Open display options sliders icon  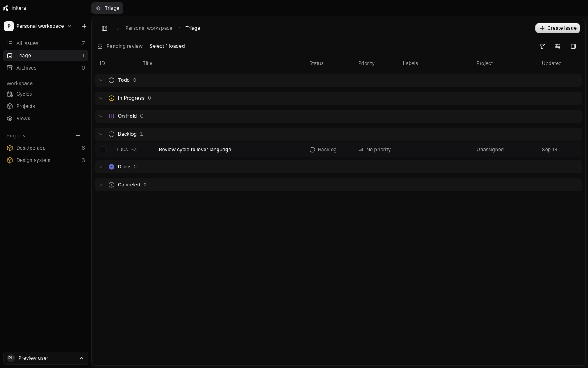558,46
